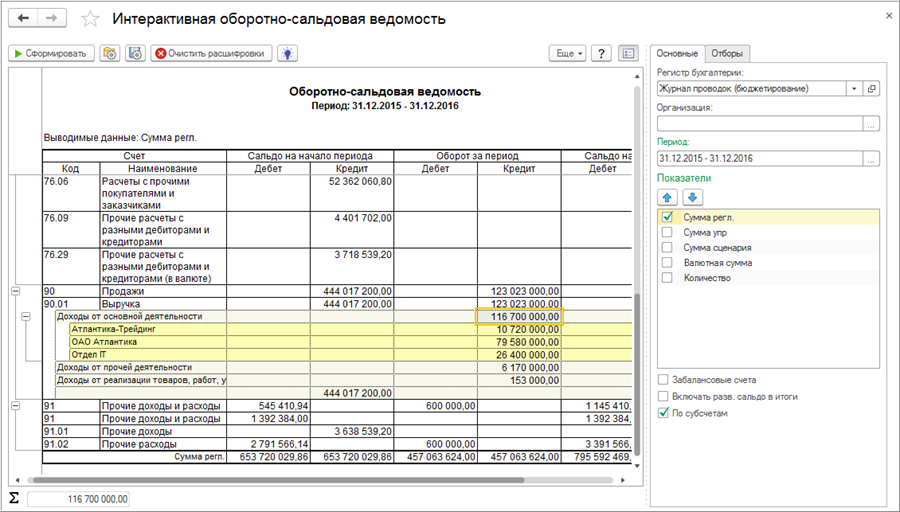Check the Количество checkbox

click(667, 277)
